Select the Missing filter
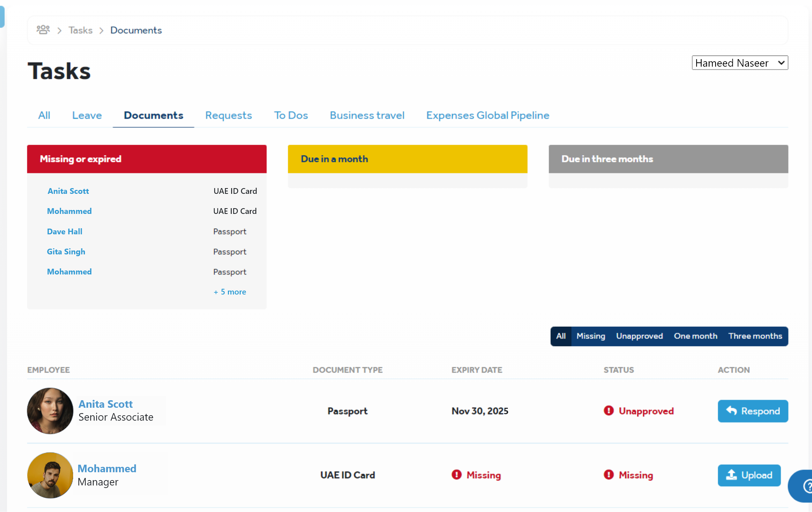Screen dimensions: 812x512 (x=591, y=336)
